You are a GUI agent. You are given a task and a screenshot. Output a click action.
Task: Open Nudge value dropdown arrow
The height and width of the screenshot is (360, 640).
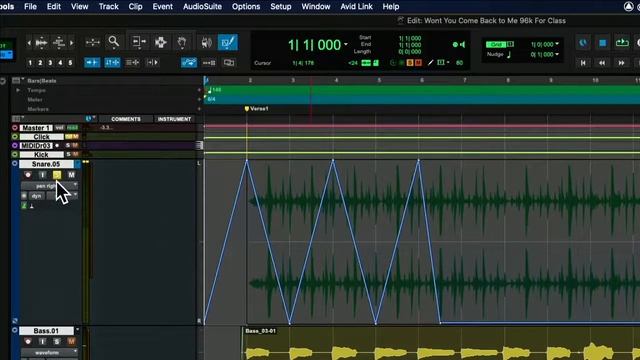click(557, 54)
